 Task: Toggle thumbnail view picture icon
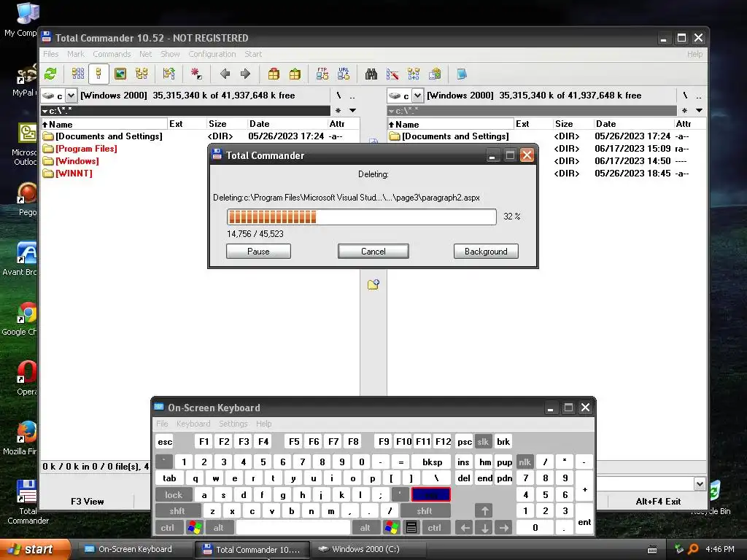click(120, 74)
